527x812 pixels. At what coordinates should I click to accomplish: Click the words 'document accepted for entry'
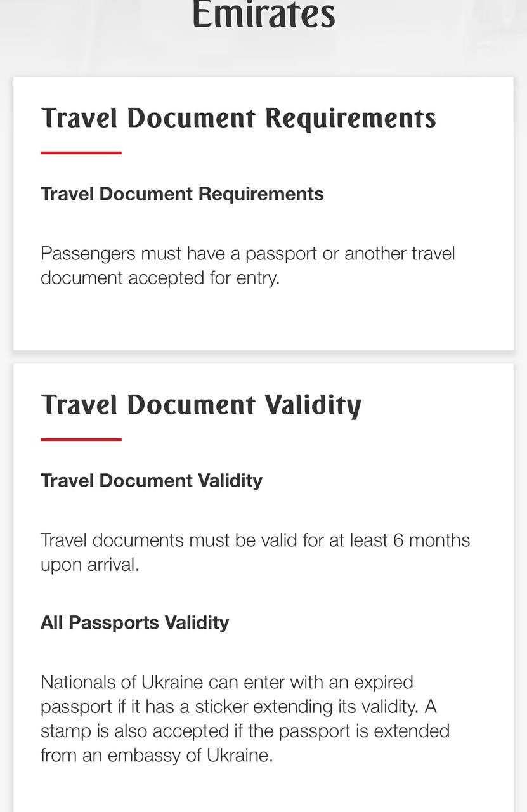coord(160,278)
